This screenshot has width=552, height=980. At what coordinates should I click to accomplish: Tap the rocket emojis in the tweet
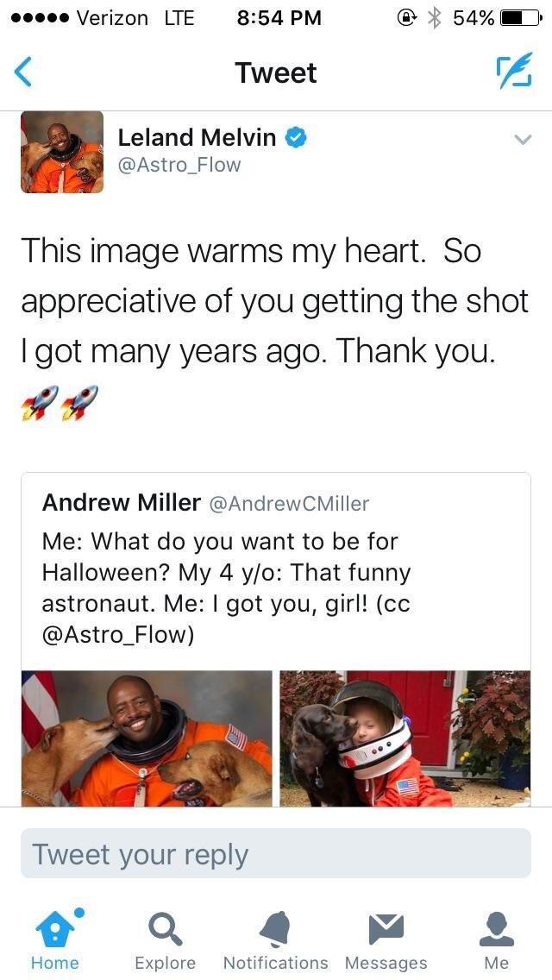coord(60,403)
